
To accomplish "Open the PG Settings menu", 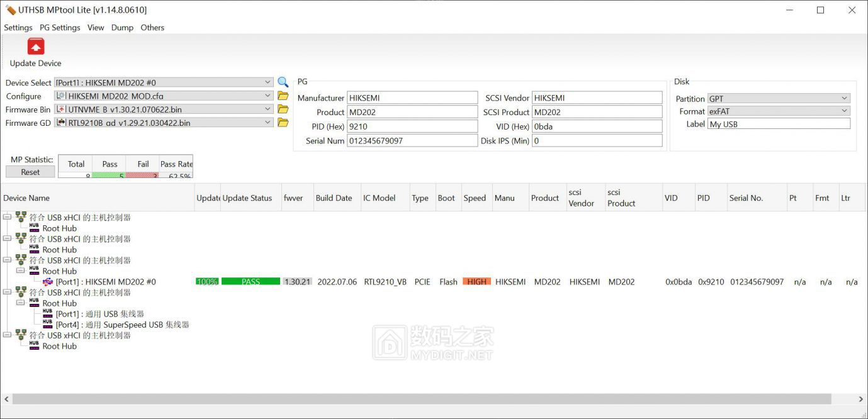I will coord(60,28).
